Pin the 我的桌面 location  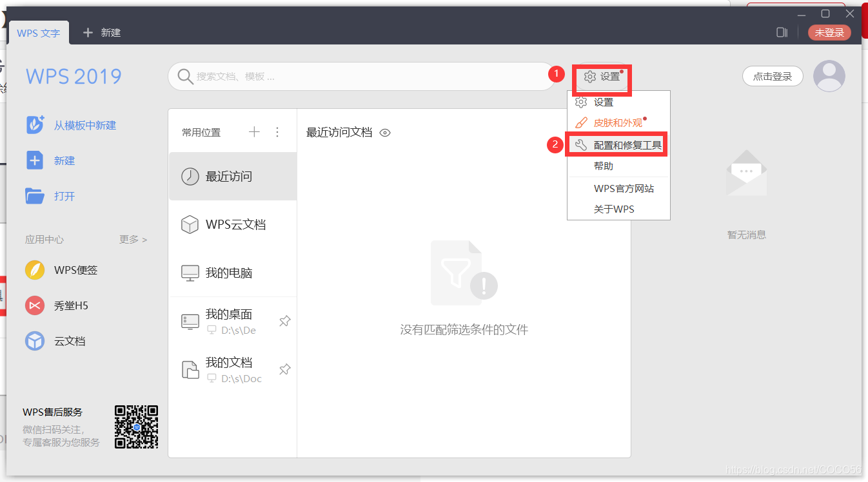[x=284, y=321]
